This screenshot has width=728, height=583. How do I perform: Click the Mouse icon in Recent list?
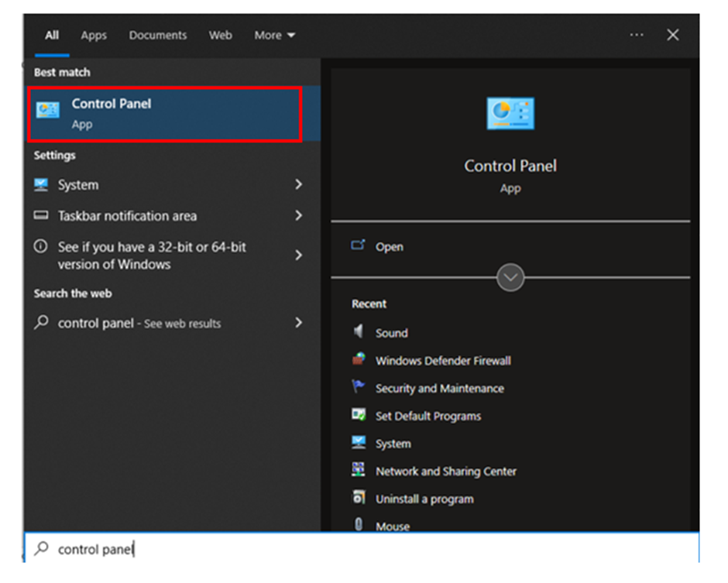point(359,524)
